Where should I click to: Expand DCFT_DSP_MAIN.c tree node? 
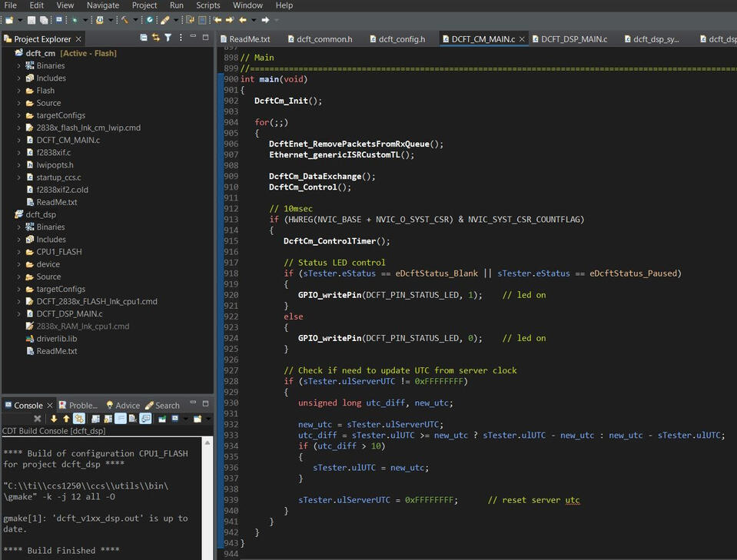(18, 314)
